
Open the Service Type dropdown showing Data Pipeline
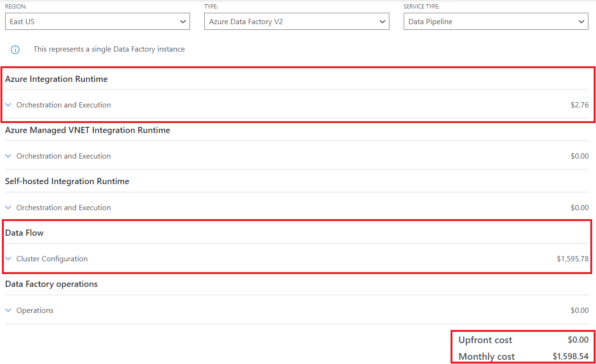(x=496, y=21)
